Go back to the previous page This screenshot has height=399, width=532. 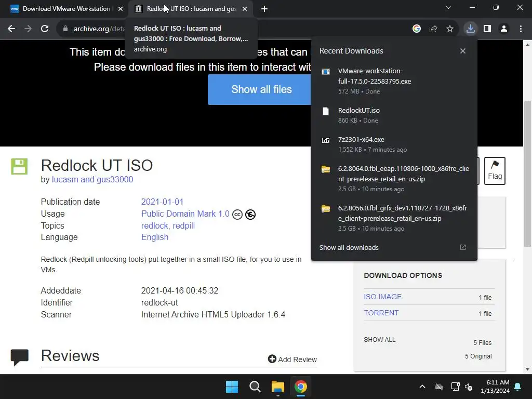click(x=11, y=29)
